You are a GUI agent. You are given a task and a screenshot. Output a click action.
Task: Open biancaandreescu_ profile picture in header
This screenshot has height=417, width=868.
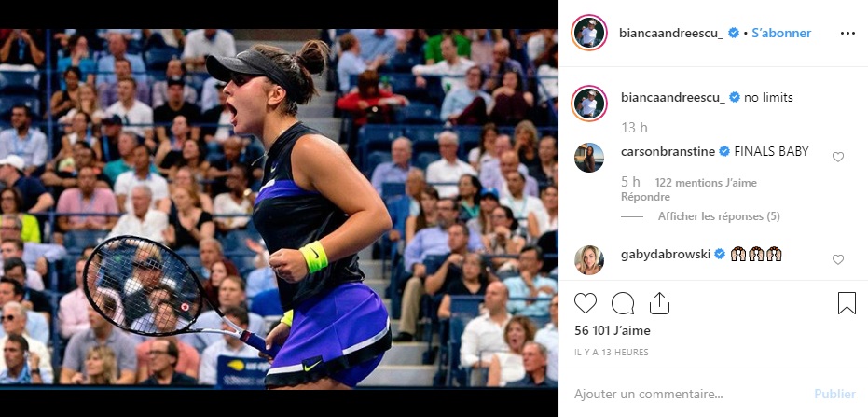[x=589, y=33]
